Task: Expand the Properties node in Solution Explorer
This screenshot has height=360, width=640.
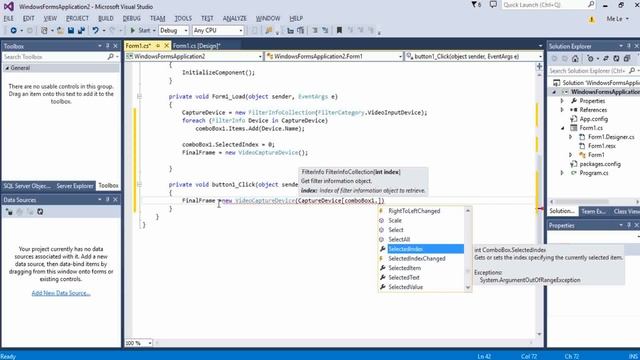Action: tap(562, 101)
